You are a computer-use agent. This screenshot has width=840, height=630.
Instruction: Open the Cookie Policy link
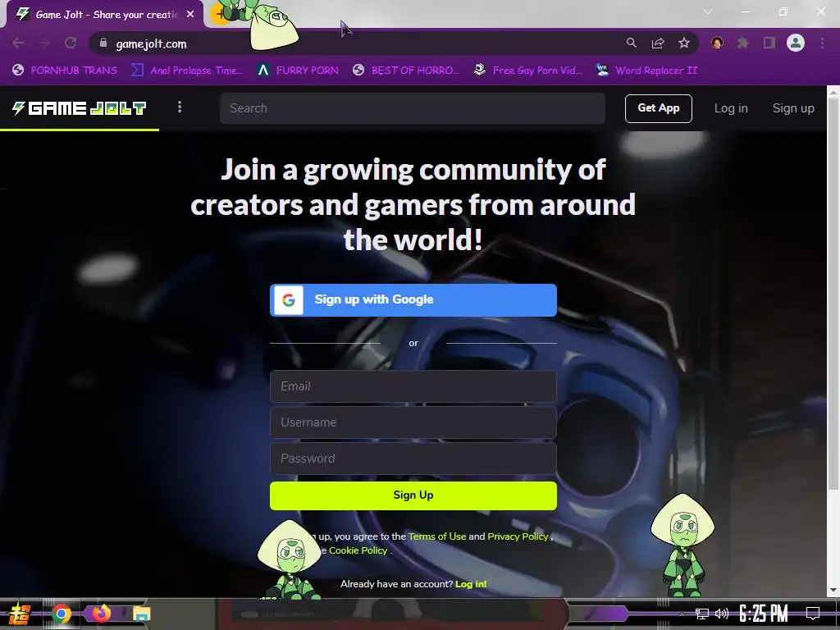[x=358, y=550]
